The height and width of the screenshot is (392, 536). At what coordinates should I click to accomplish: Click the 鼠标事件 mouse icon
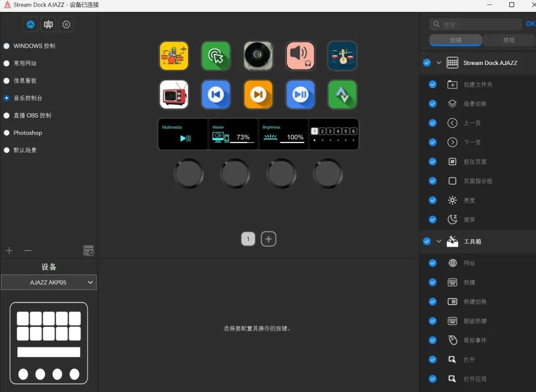(452, 340)
